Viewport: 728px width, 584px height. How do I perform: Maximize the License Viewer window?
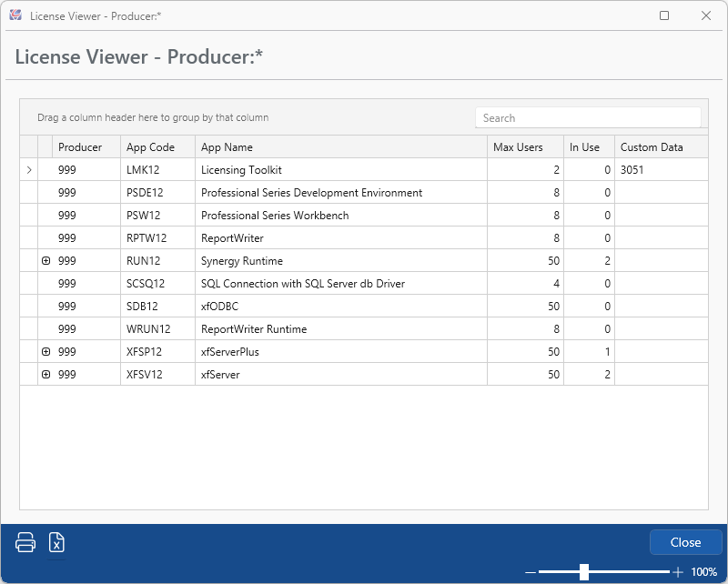[664, 15]
